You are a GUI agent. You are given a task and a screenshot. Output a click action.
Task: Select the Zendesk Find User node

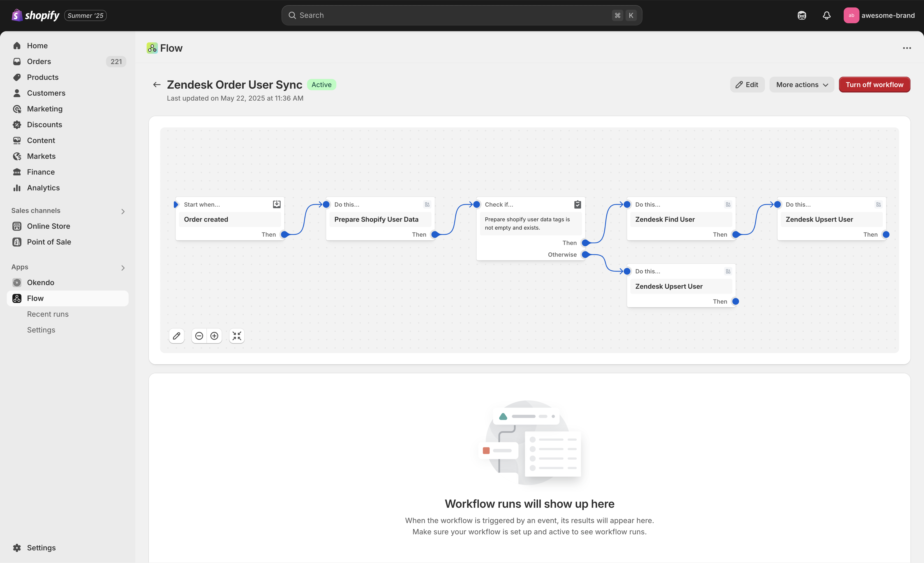[x=681, y=219]
